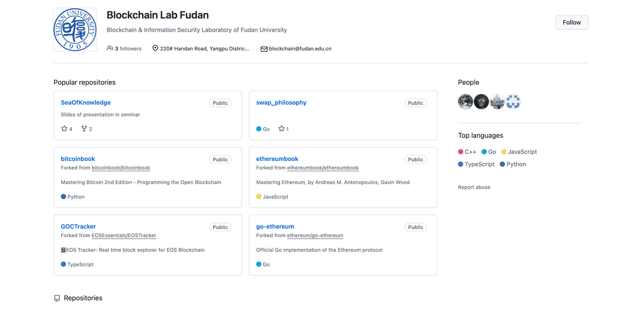Open the ethereum/go-ethereum fork source link
This screenshot has width=644, height=309.
(x=315, y=236)
